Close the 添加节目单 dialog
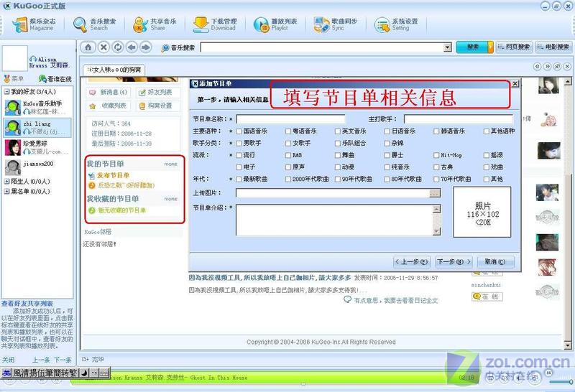This screenshot has height=392, width=575. coord(515,83)
